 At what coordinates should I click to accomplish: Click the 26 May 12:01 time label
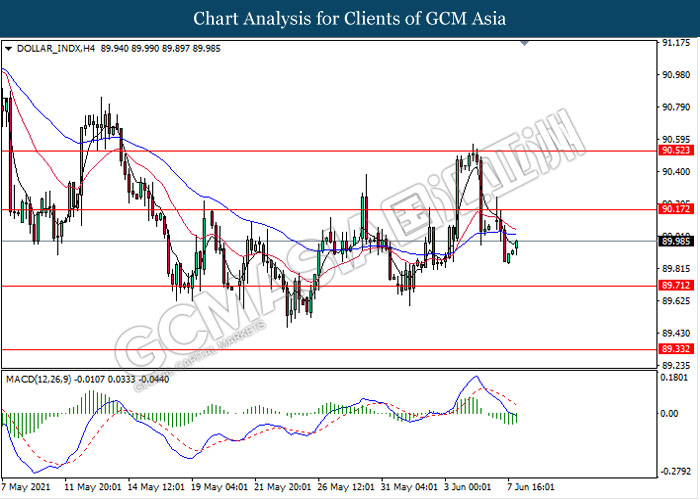pos(346,487)
